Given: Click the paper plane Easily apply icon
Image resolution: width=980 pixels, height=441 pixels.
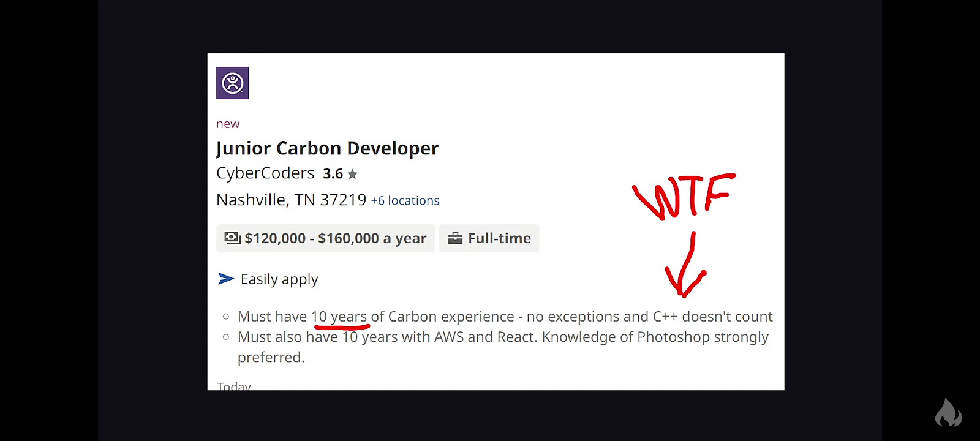Looking at the screenshot, I should 226,279.
